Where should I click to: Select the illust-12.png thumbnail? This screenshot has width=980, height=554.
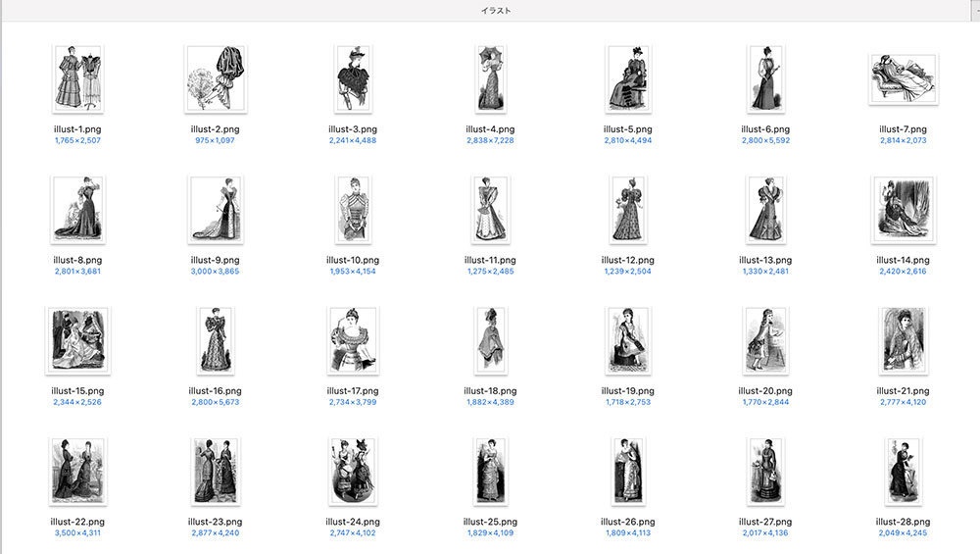tap(628, 210)
